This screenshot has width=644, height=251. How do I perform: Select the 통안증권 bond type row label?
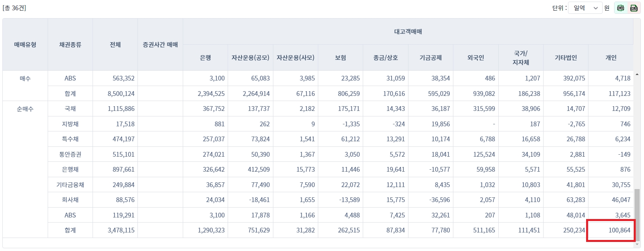click(x=70, y=154)
